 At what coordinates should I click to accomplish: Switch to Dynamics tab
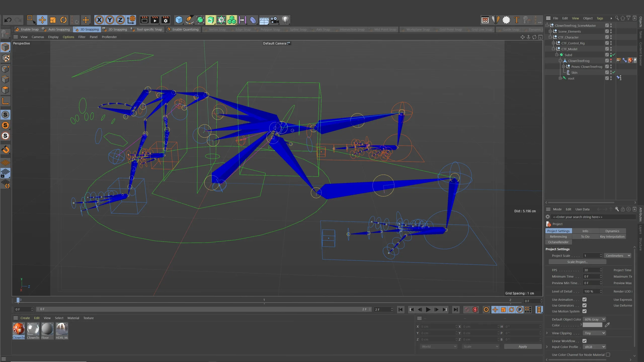point(612,231)
